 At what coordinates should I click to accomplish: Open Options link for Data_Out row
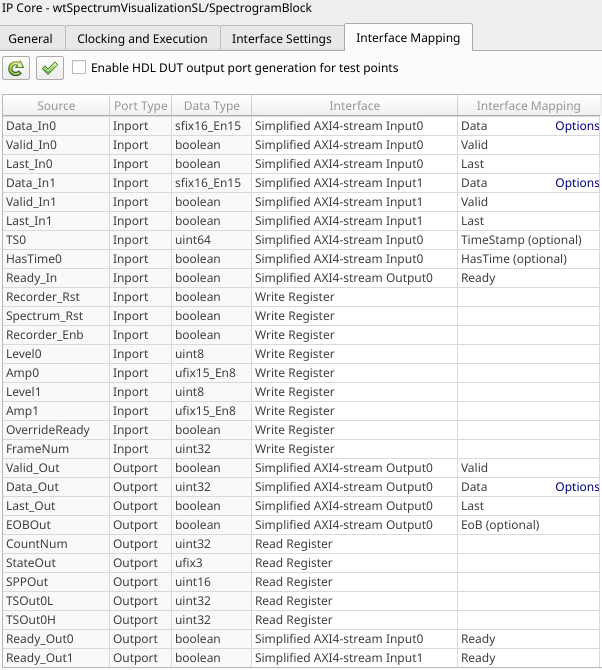click(x=577, y=487)
